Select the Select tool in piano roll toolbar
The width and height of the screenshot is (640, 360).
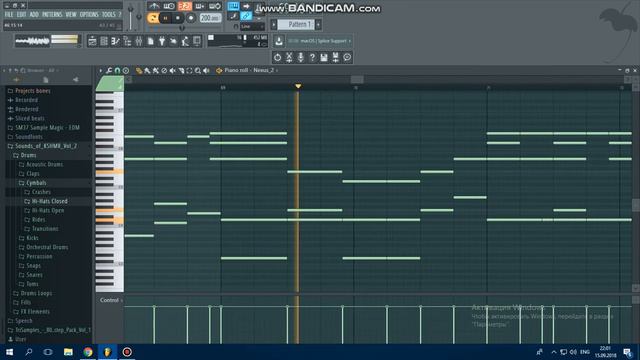click(189, 71)
